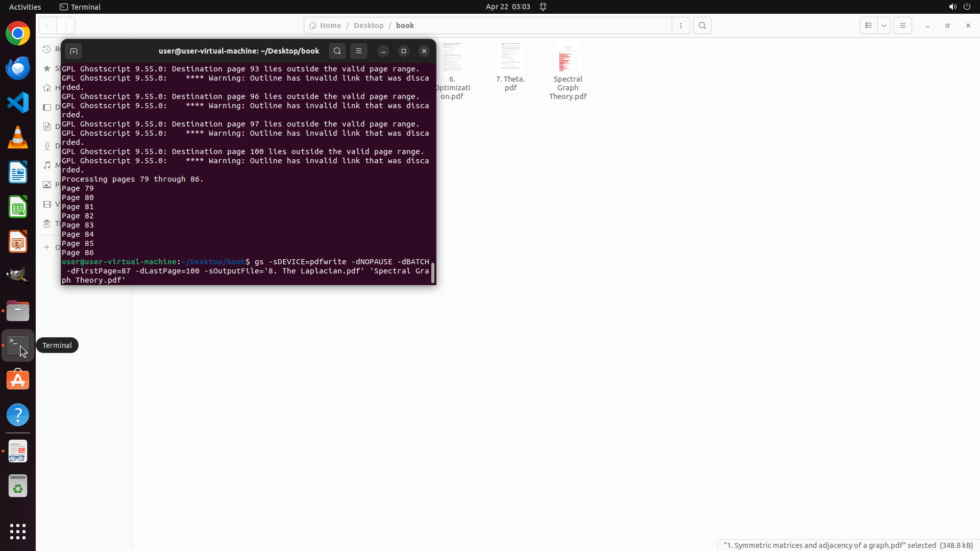This screenshot has height=551, width=980.
Task: Go to Home in path bar
Action: pos(325,26)
